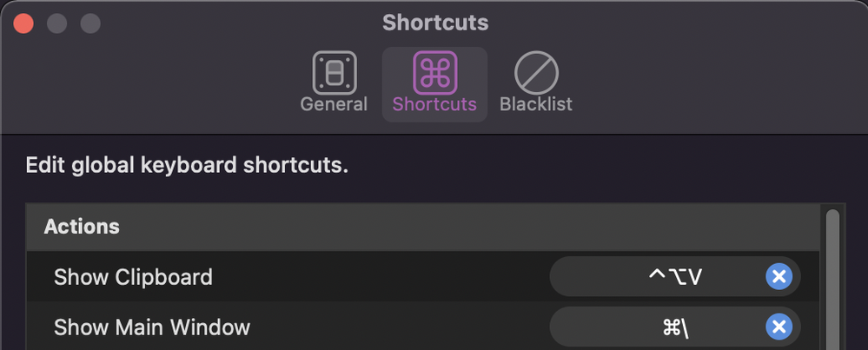Open the Blacklist tab label
The height and width of the screenshot is (350, 868).
coord(535,104)
